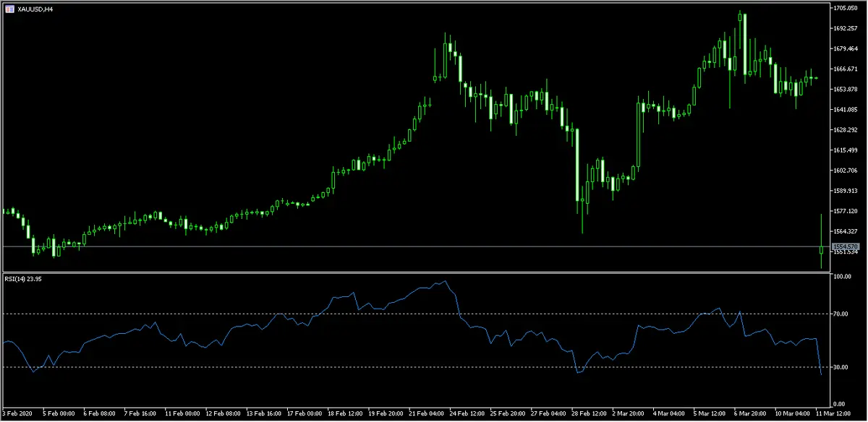Click the 3 Feb 2020 date label
This screenshot has width=868, height=422.
click(18, 415)
